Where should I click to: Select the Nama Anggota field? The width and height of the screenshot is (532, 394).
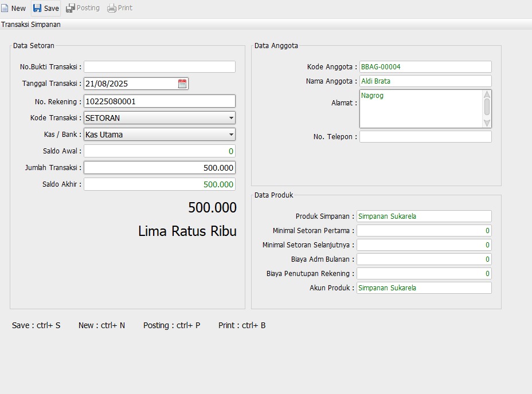[425, 81]
